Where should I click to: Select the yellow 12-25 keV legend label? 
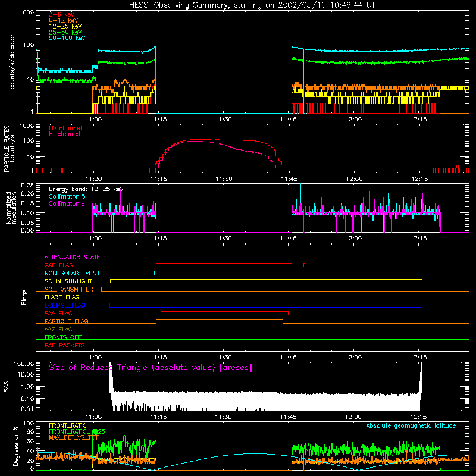click(x=65, y=26)
